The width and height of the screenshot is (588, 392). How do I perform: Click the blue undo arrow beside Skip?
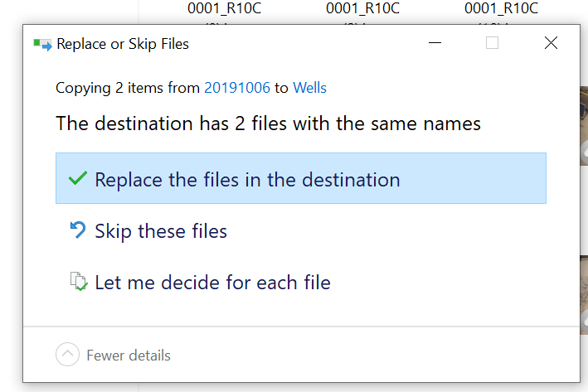click(78, 231)
